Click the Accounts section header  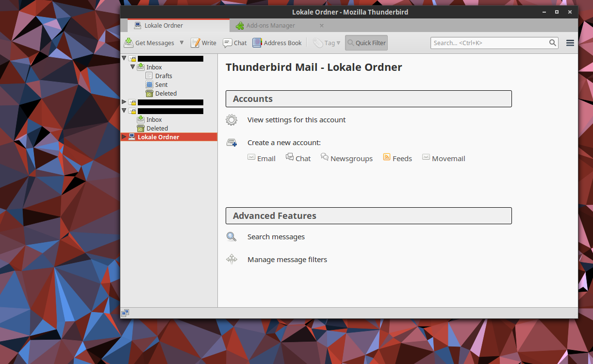click(368, 99)
